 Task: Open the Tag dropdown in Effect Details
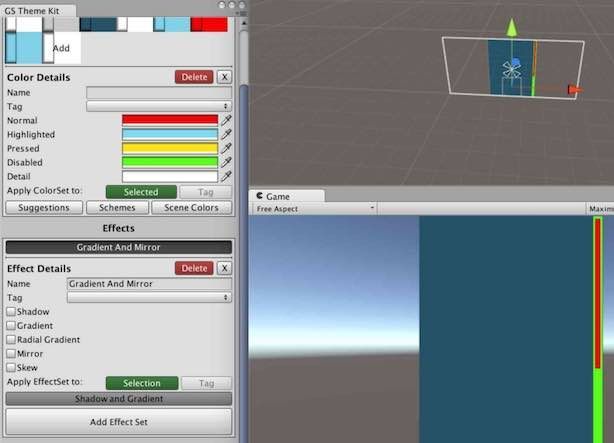(x=149, y=298)
